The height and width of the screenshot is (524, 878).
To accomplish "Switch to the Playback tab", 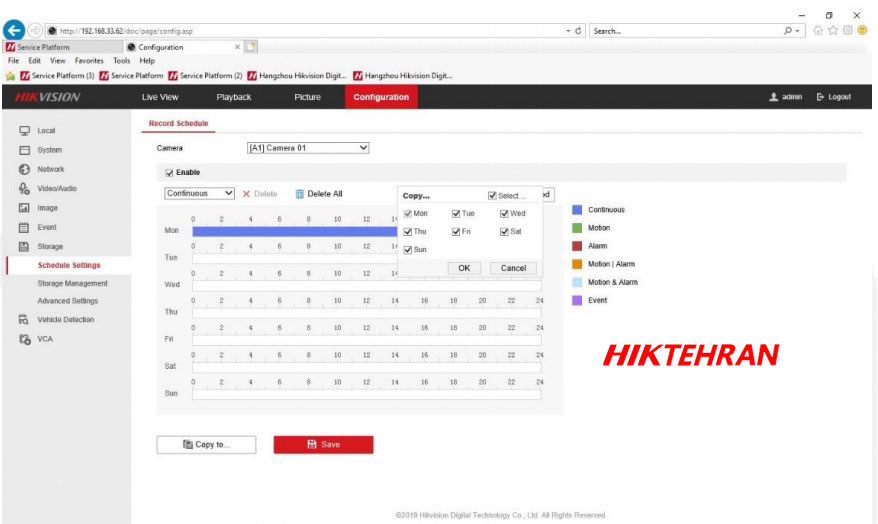I will 233,97.
